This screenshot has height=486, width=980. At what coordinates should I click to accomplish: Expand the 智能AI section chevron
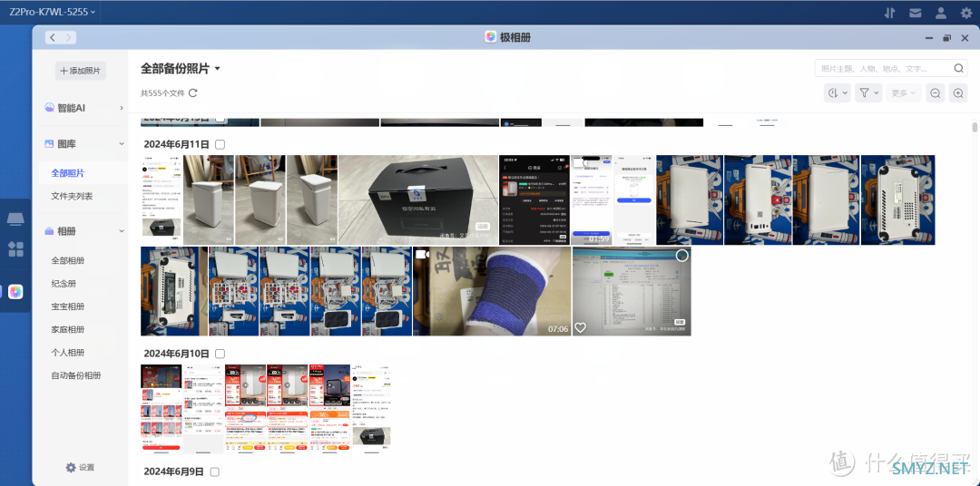[x=122, y=108]
